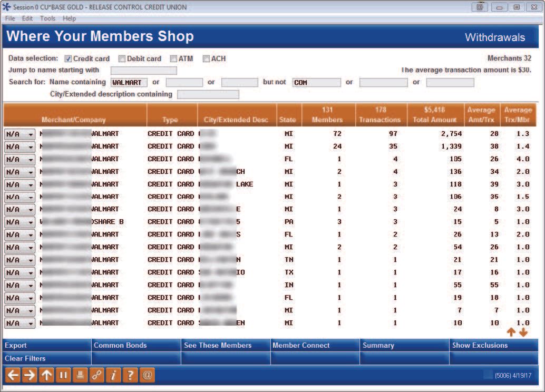545x392 pixels.
Task: Click the 'Merchants 32' count text
Action: pyautogui.click(x=509, y=58)
